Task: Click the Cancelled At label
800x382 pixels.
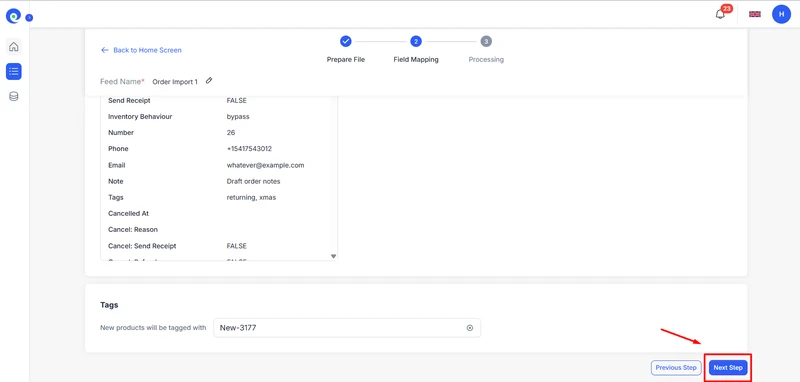Action: tap(129, 213)
